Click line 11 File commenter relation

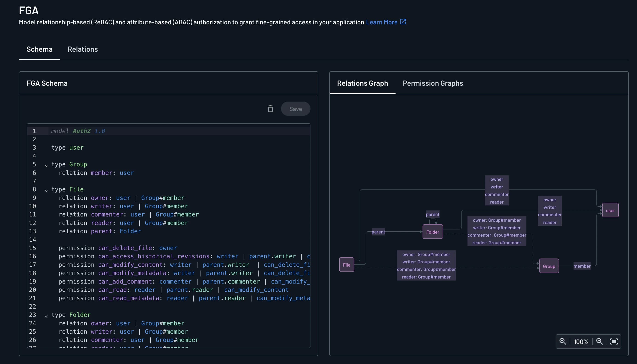[129, 214]
